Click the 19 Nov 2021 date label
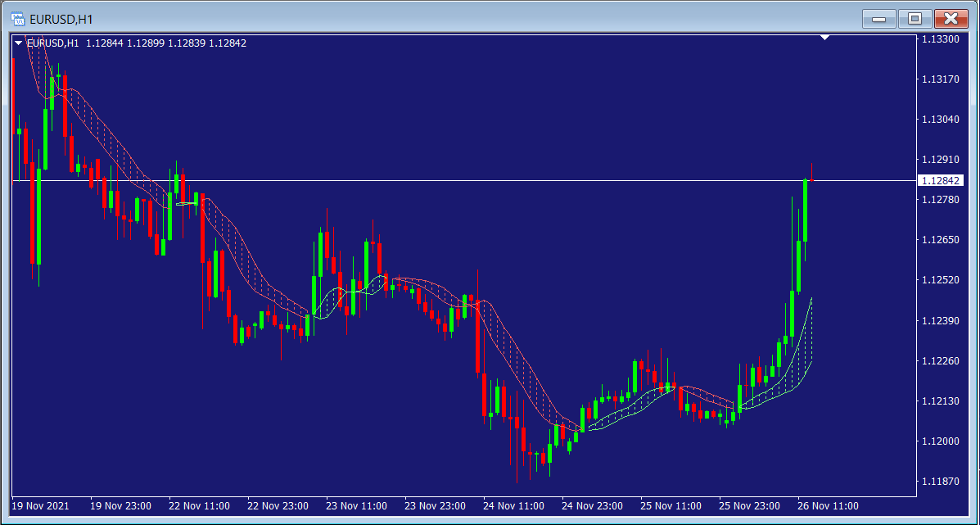 [41, 505]
